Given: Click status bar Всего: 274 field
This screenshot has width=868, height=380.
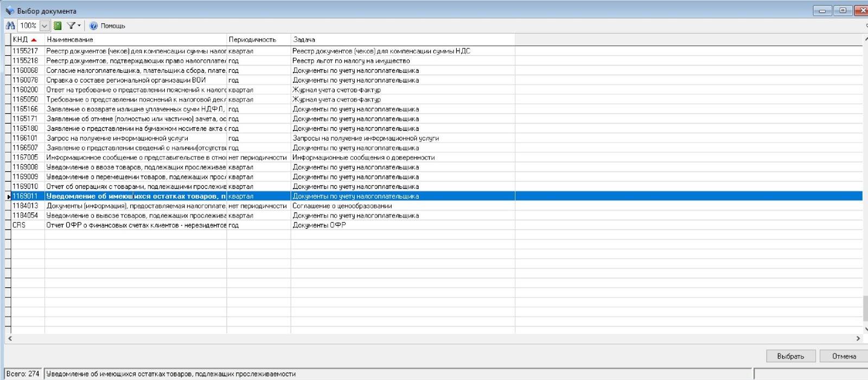Looking at the screenshot, I should [23, 374].
